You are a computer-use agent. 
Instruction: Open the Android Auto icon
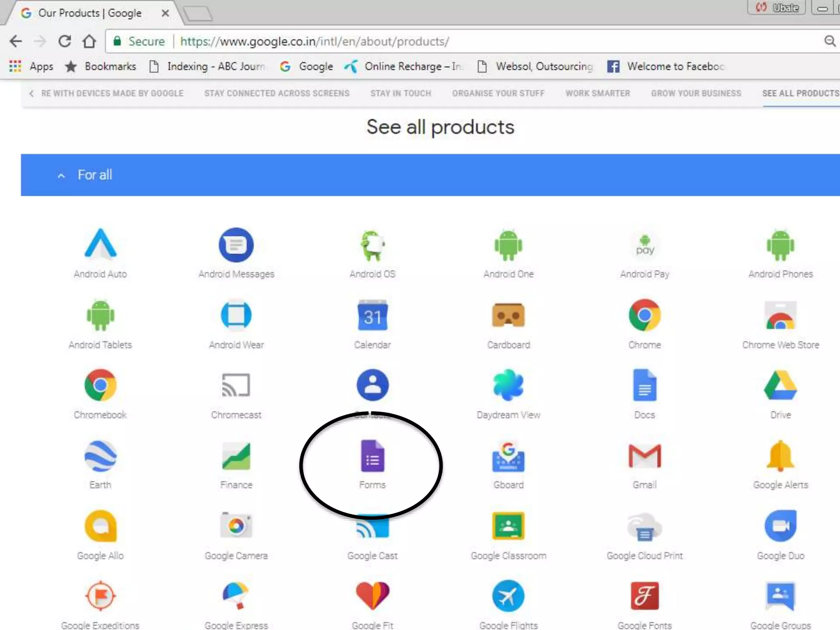click(100, 244)
